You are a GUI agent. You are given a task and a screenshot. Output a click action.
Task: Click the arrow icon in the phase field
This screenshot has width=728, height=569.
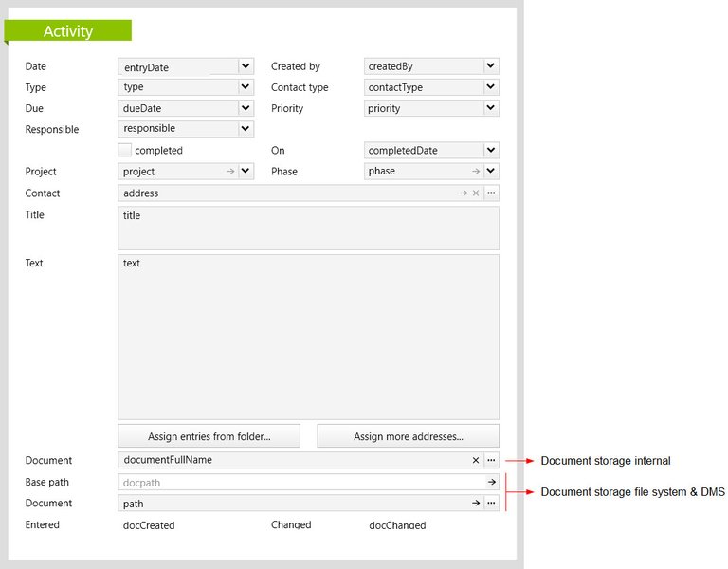pyautogui.click(x=476, y=172)
